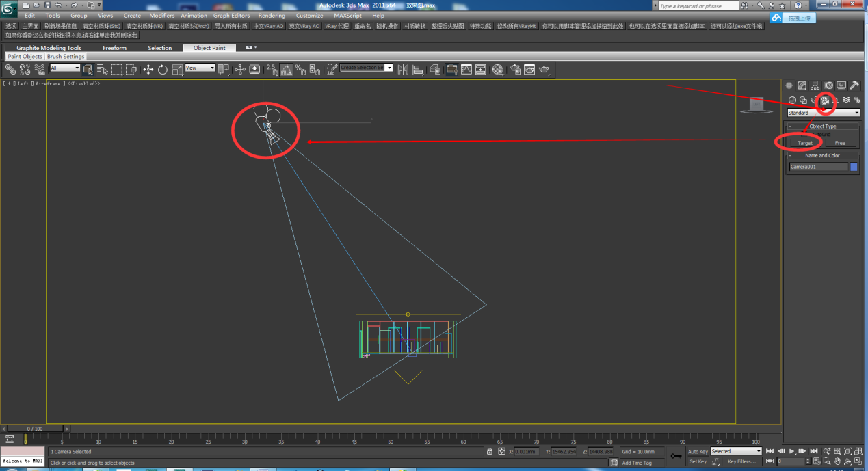Open the Modify panel tab icon
Screen dimensions: 868x471
coord(802,85)
